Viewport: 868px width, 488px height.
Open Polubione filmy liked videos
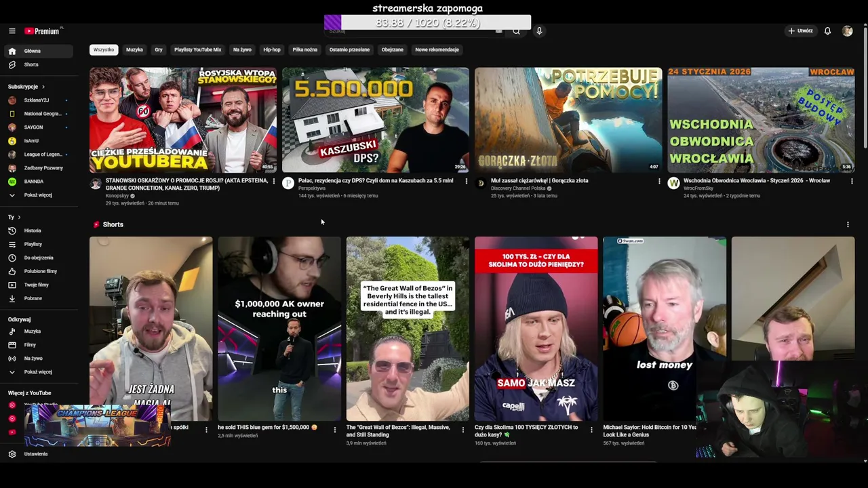click(x=39, y=271)
